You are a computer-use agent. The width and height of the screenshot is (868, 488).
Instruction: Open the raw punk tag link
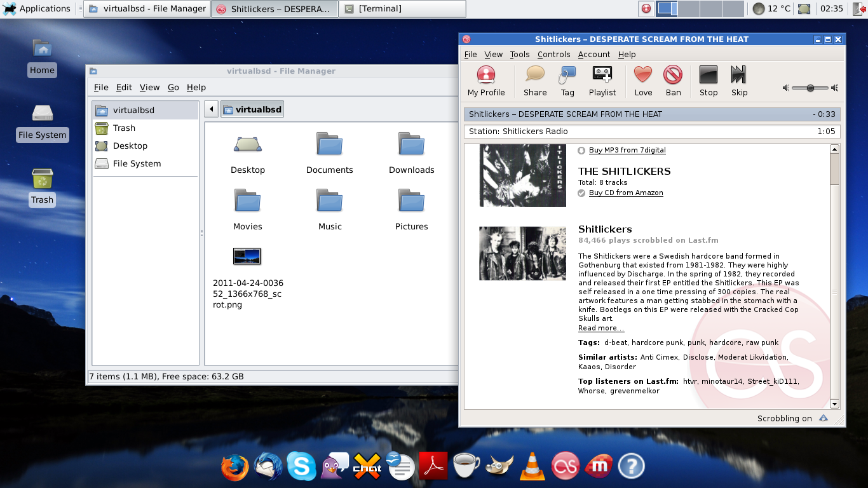click(762, 343)
